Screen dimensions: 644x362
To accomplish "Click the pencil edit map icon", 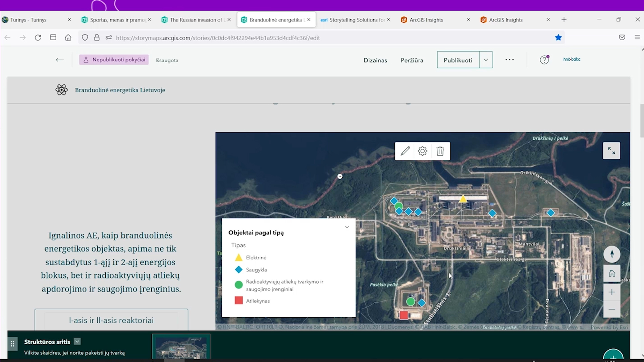I will (405, 151).
